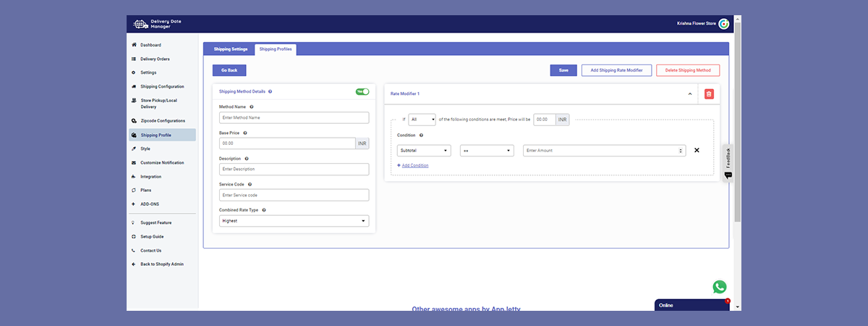This screenshot has height=326, width=868.
Task: Click the help icon beside Condition
Action: click(x=421, y=135)
